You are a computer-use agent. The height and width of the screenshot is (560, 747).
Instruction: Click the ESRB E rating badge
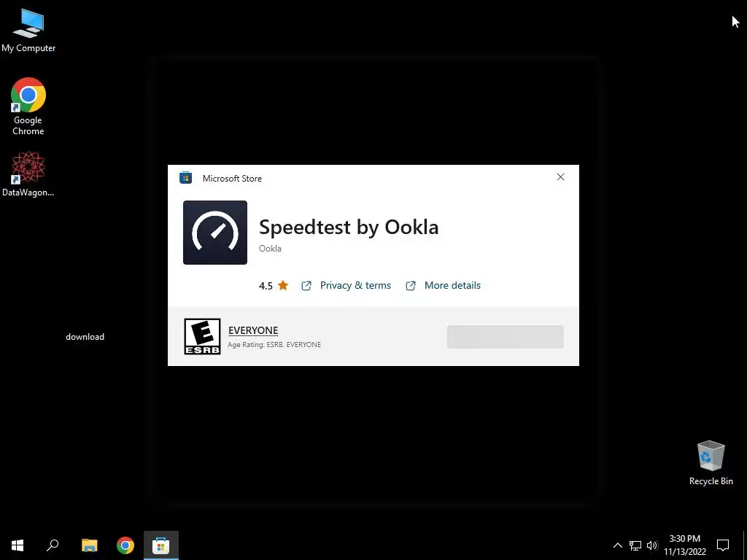tap(203, 337)
